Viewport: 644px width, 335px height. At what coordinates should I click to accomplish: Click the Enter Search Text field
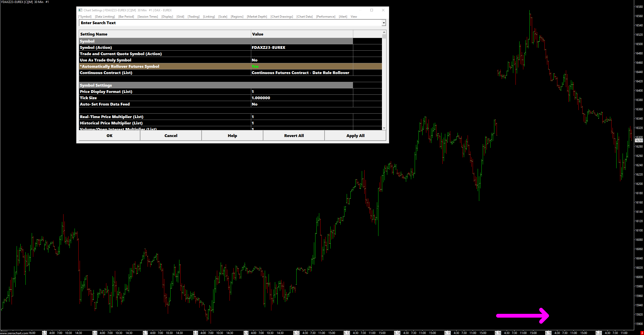227,23
